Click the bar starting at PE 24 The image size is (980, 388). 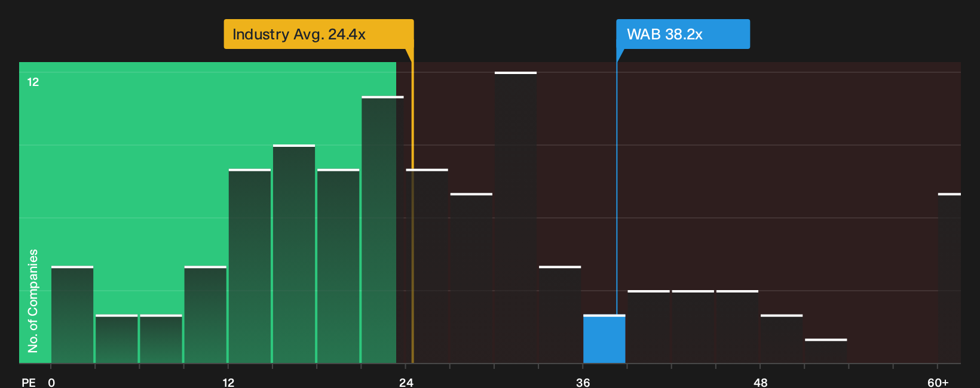coord(427,266)
